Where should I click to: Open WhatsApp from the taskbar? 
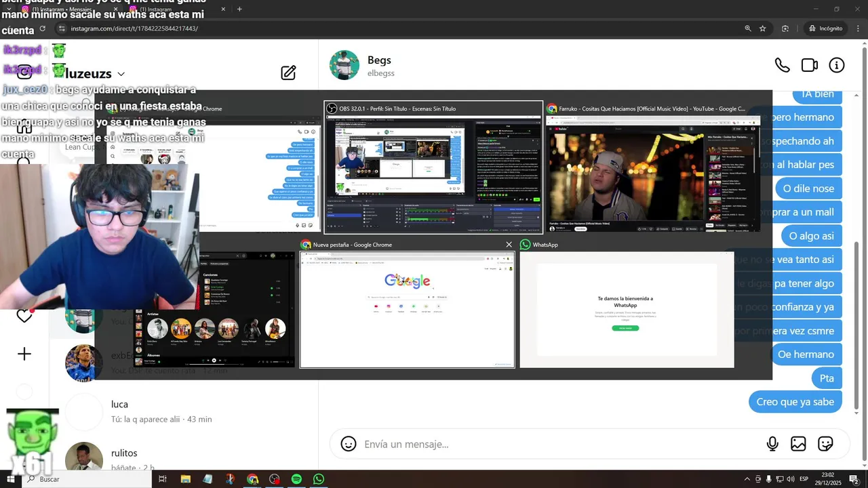[x=319, y=479]
